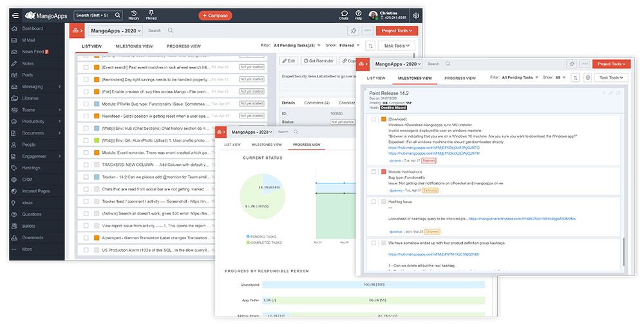Viewport: 644px width, 325px height.
Task: Click the sort arrows icon in the list view window
Action: [x=370, y=46]
